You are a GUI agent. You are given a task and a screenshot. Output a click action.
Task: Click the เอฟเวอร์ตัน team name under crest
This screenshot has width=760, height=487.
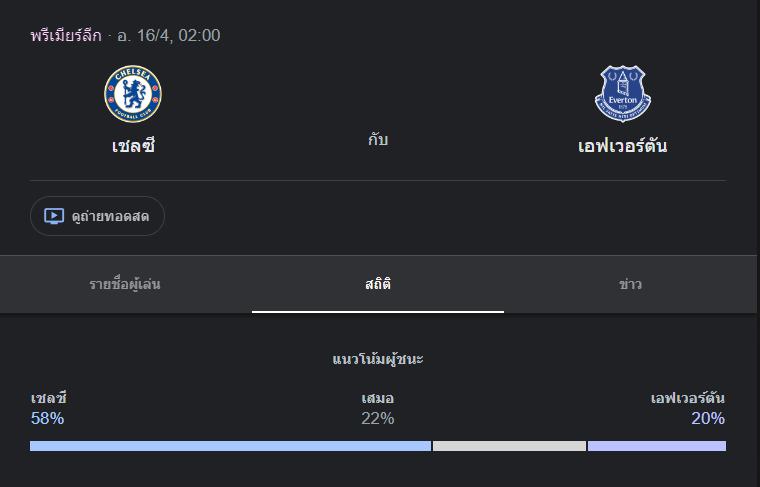point(622,146)
